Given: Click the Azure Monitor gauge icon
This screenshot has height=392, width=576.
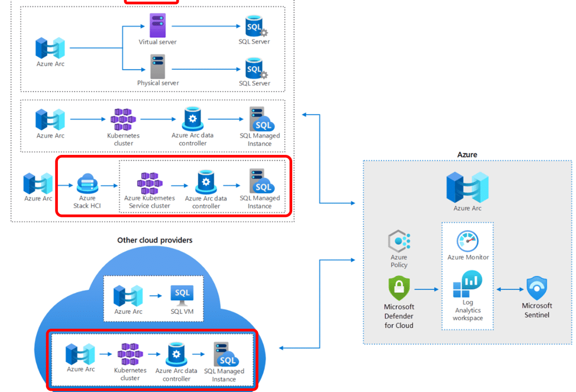Looking at the screenshot, I should (x=468, y=241).
